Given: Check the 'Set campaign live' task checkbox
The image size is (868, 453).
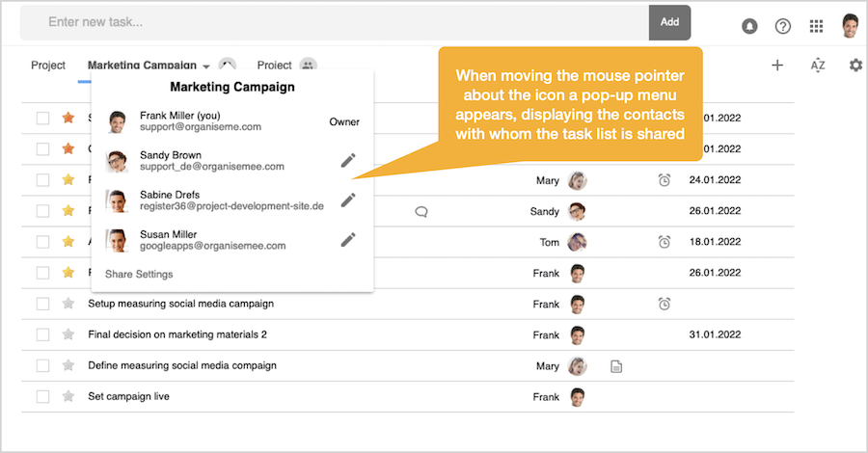Looking at the screenshot, I should point(42,396).
